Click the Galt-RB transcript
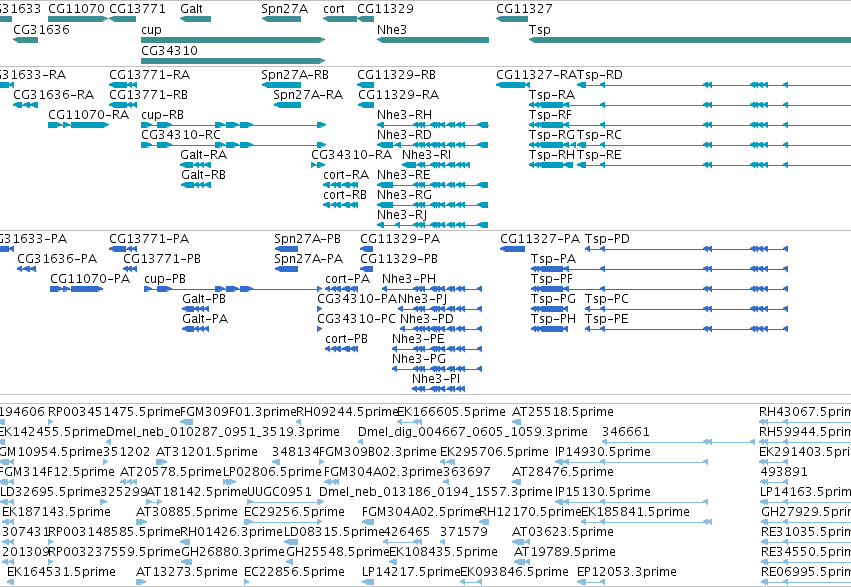 point(195,185)
